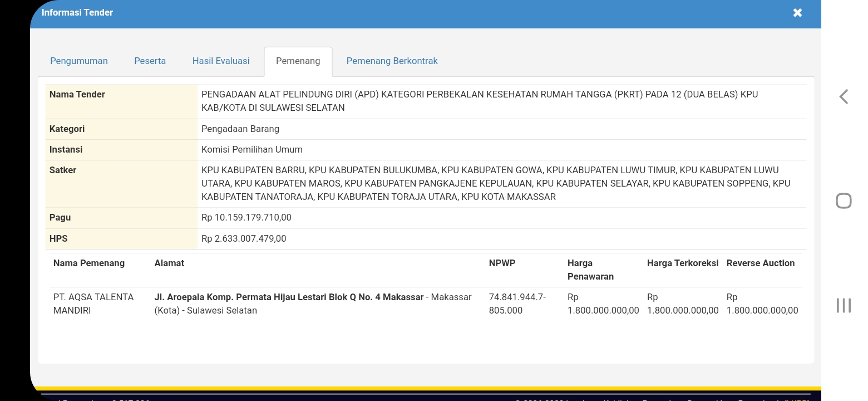
Task: Click the Harga Terkoreksi column header
Action: (682, 263)
